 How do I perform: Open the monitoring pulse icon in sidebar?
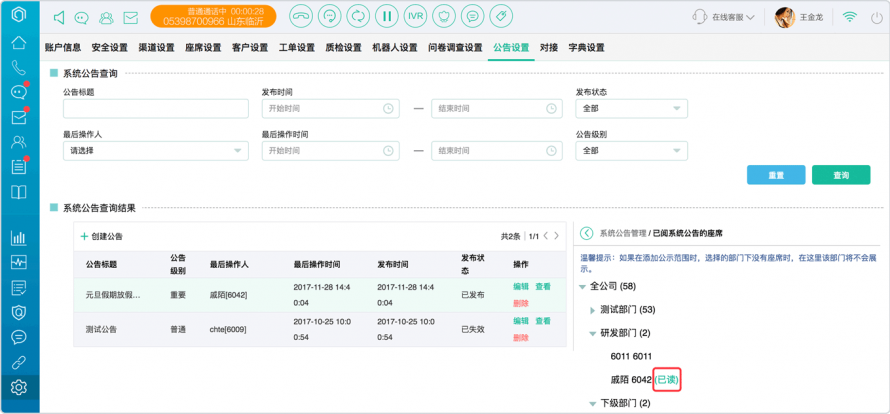click(19, 263)
